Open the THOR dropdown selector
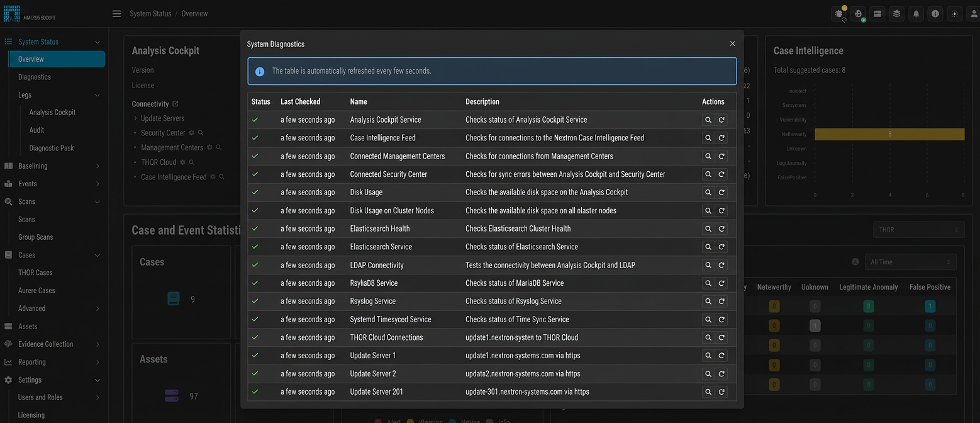Image resolution: width=980 pixels, height=423 pixels. click(918, 230)
